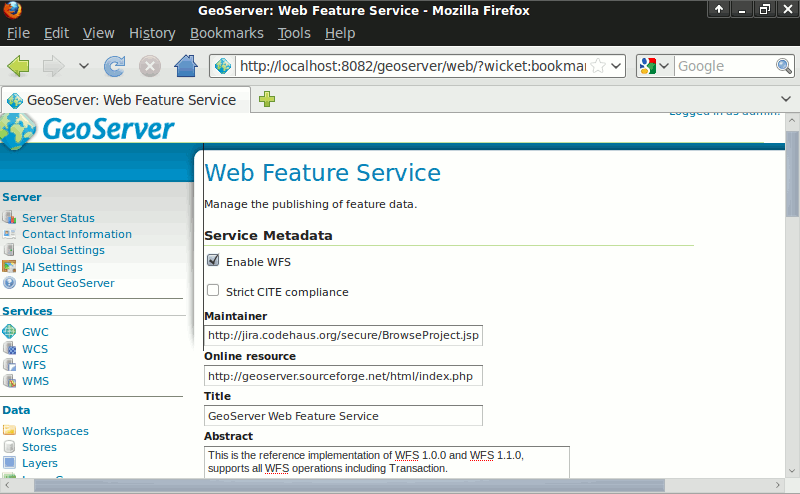
Task: Open the JAI Settings link
Action: 52,267
